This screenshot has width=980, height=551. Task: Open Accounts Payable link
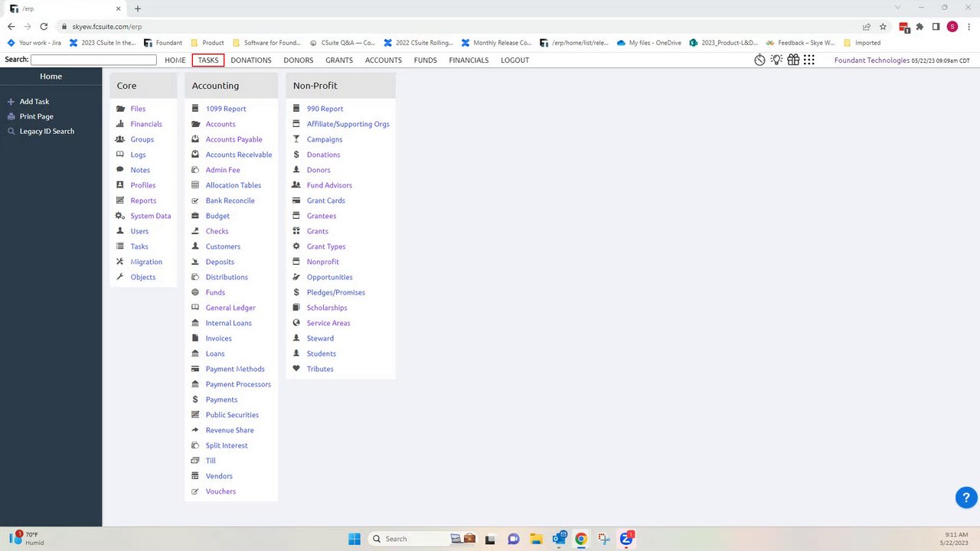coord(234,139)
